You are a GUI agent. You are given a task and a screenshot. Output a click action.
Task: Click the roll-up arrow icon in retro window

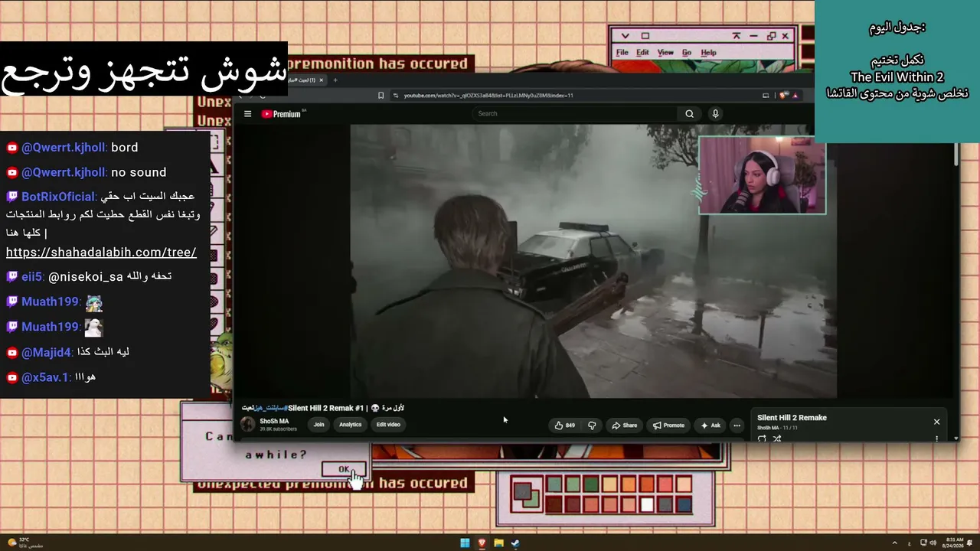click(x=736, y=36)
